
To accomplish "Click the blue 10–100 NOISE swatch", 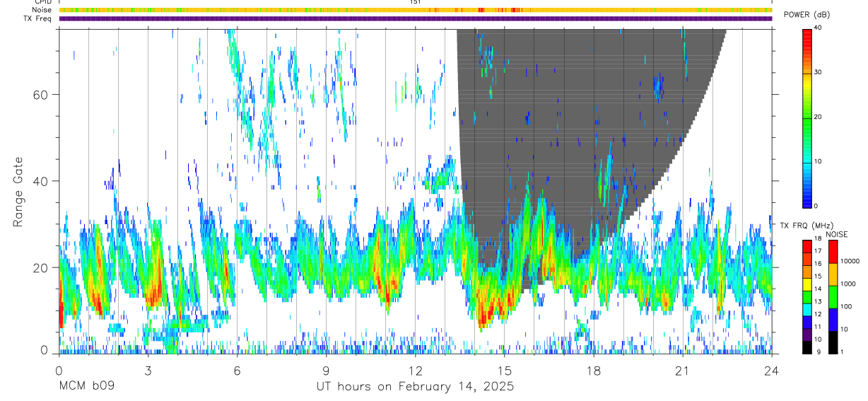I will pos(833,319).
